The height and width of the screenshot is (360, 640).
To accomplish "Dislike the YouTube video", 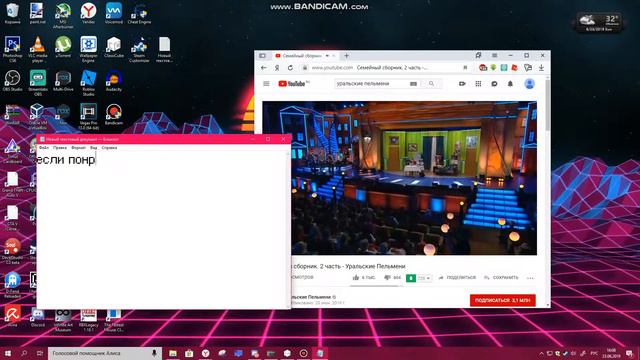I will click(392, 278).
